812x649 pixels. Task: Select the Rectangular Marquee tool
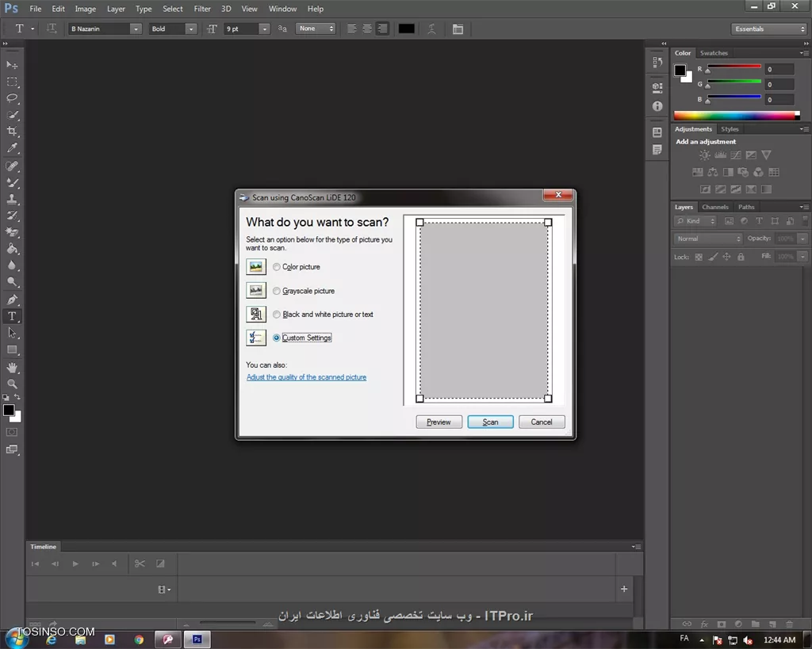[x=12, y=82]
